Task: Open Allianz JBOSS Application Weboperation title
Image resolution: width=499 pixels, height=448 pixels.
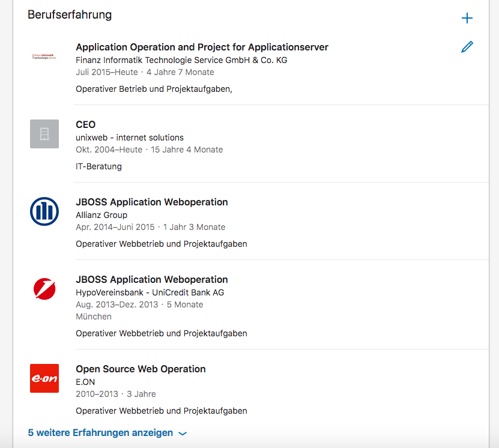Action: coord(152,202)
